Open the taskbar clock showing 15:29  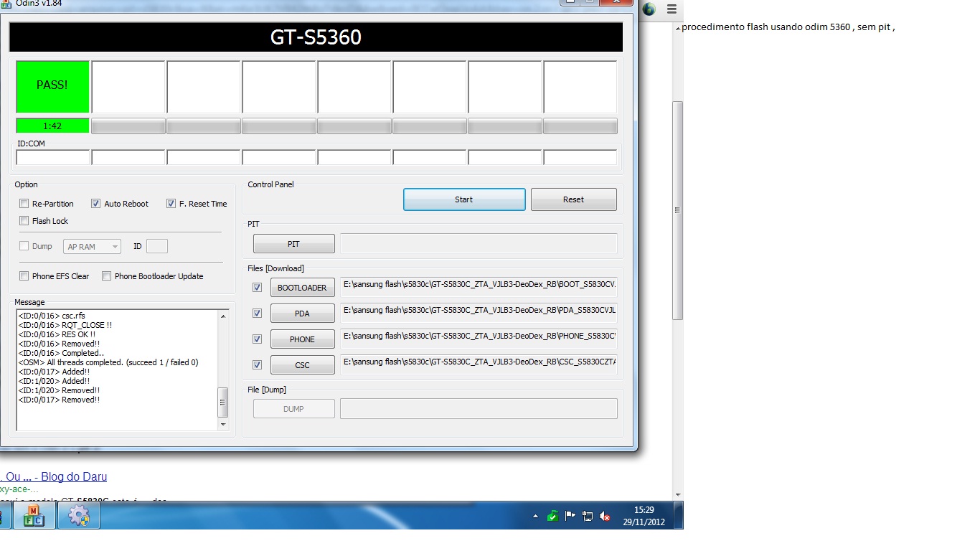[644, 516]
